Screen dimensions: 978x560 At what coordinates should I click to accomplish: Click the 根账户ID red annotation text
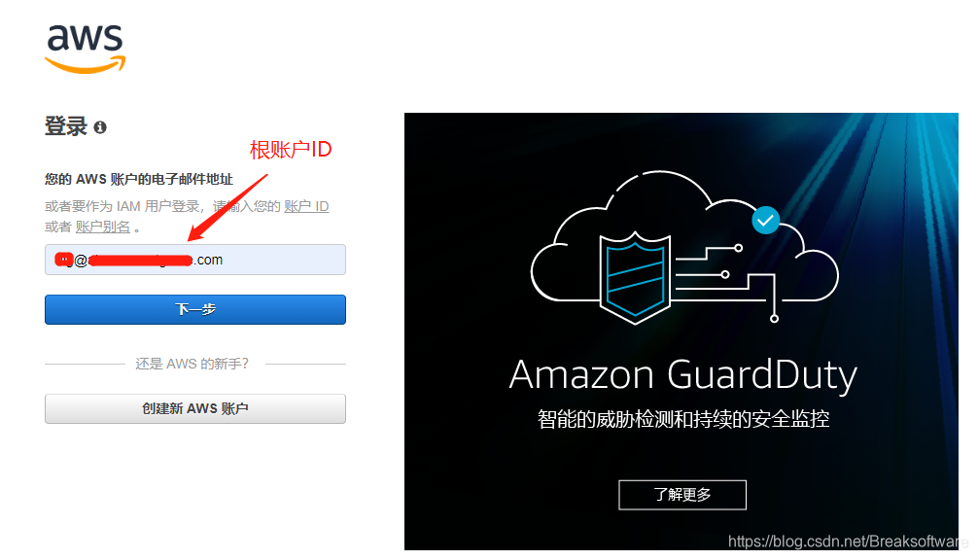point(291,150)
